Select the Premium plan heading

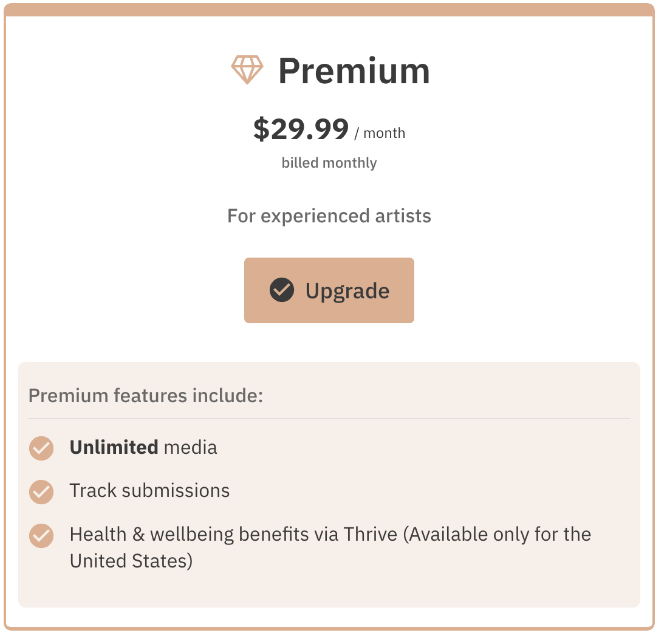tap(354, 70)
